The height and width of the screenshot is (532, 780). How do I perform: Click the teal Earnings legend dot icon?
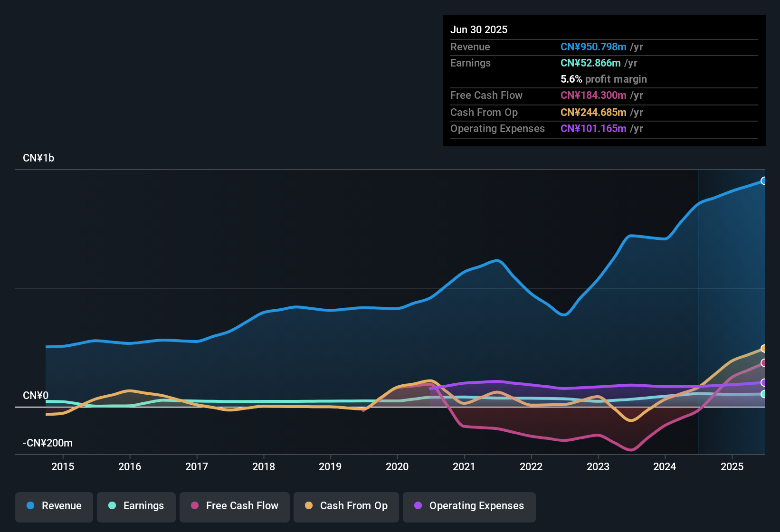111,506
